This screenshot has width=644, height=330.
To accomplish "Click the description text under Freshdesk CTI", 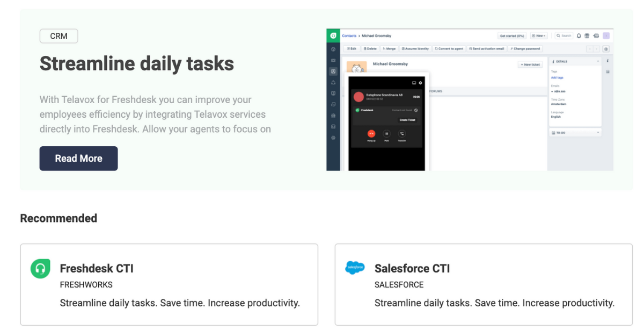I will tap(180, 303).
